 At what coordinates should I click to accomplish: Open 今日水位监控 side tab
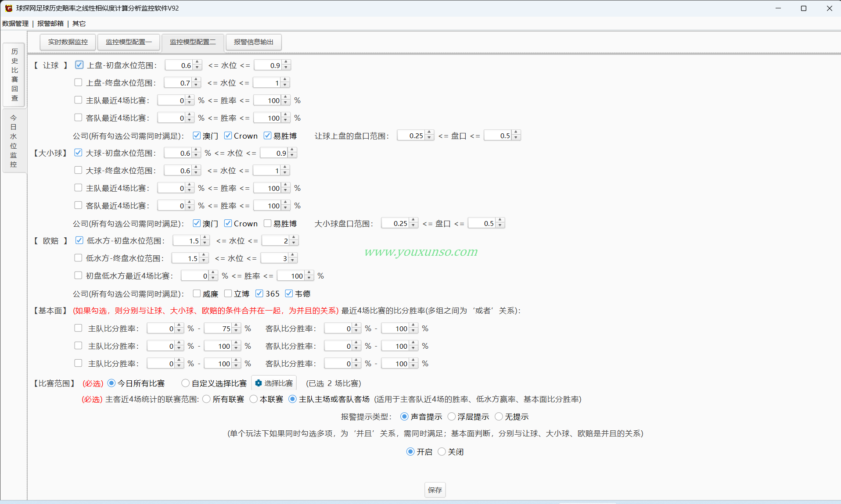(x=14, y=141)
